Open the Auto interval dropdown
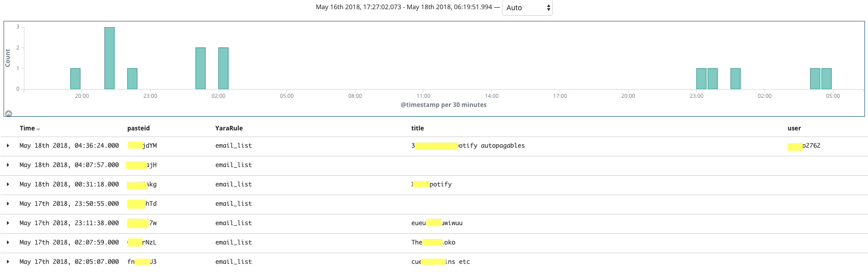 point(527,8)
